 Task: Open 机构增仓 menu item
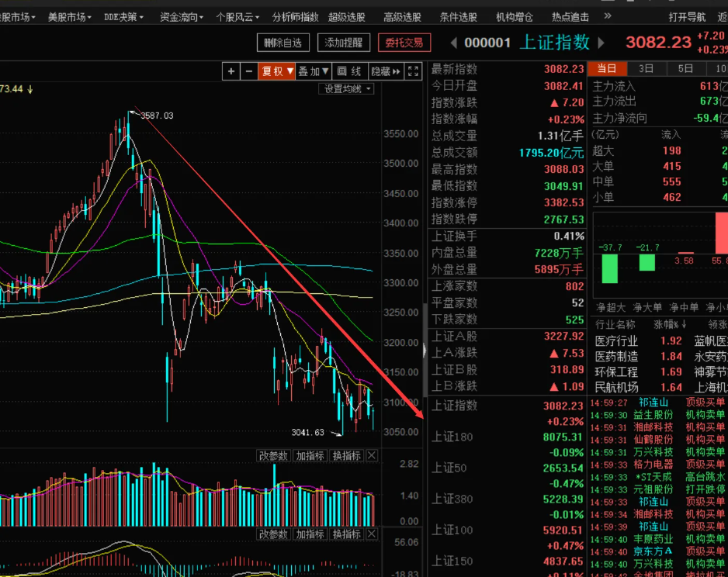click(515, 17)
